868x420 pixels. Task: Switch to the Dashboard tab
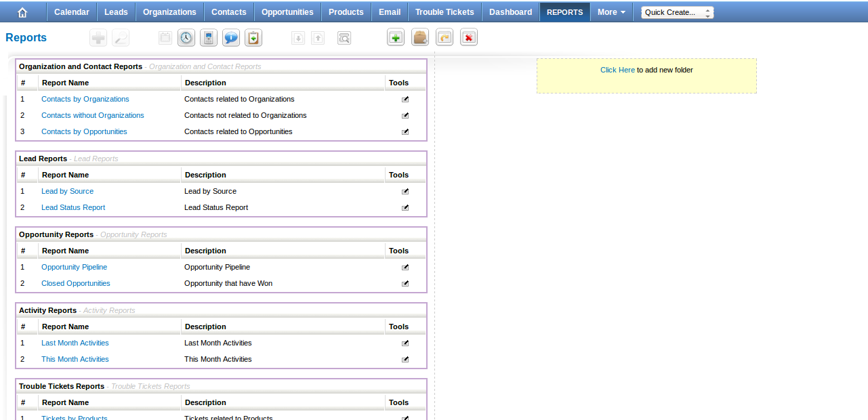point(510,12)
